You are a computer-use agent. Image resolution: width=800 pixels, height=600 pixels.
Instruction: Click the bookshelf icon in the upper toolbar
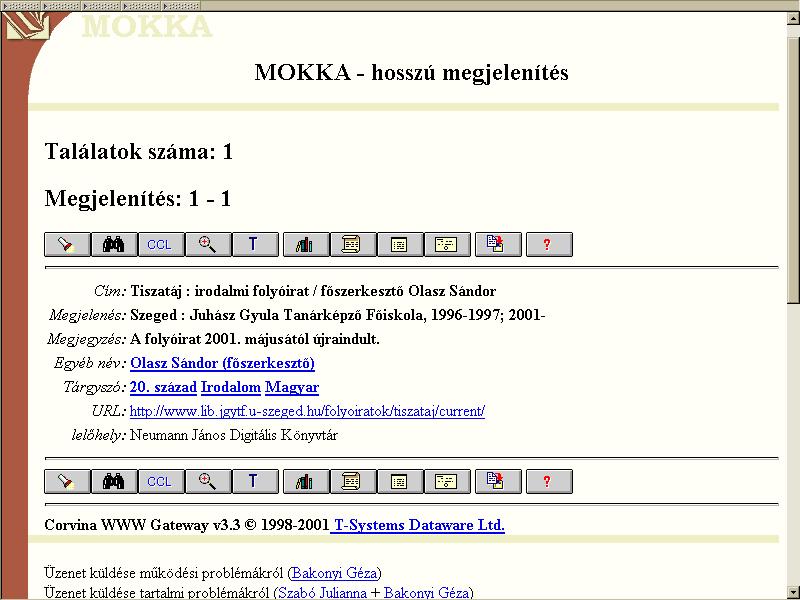point(306,244)
